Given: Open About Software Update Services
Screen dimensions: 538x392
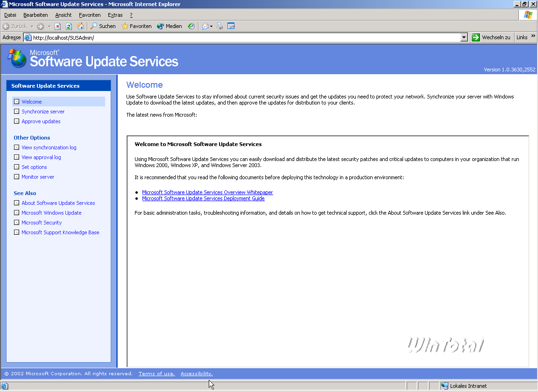Looking at the screenshot, I should pyautogui.click(x=58, y=203).
